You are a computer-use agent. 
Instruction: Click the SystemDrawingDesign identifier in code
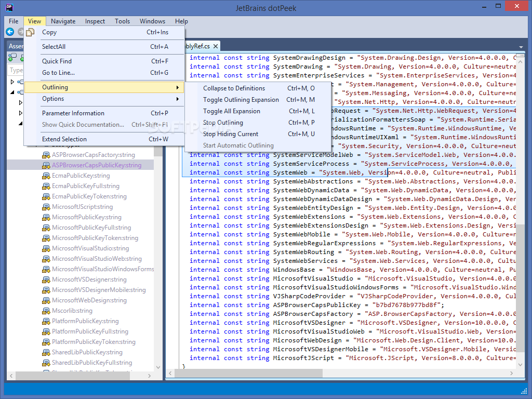310,58
